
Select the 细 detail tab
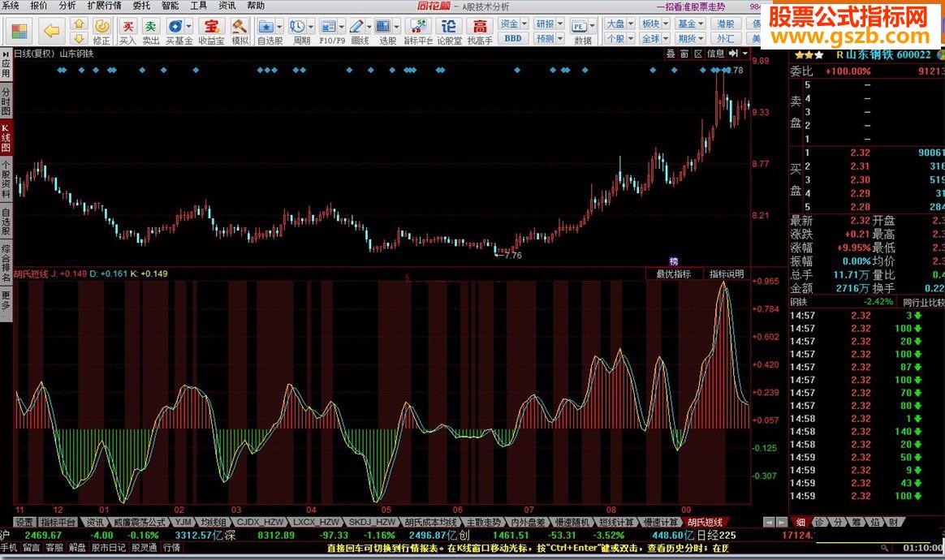click(800, 522)
